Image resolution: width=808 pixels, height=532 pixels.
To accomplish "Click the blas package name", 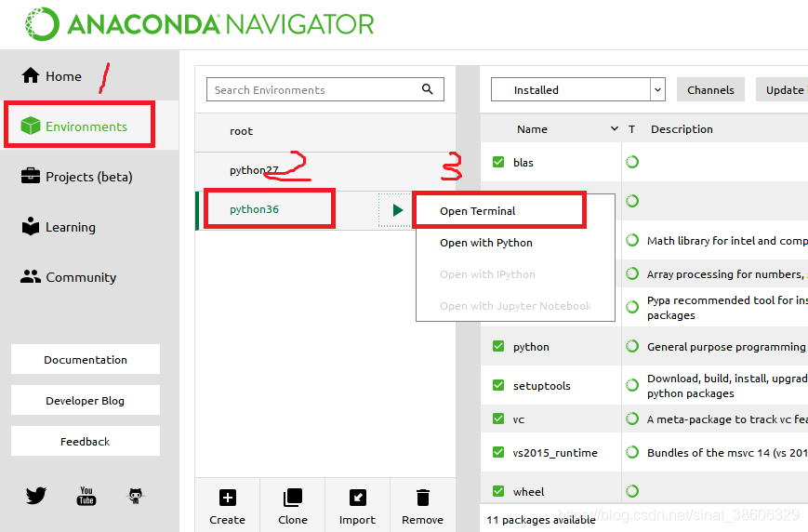I will 523,163.
